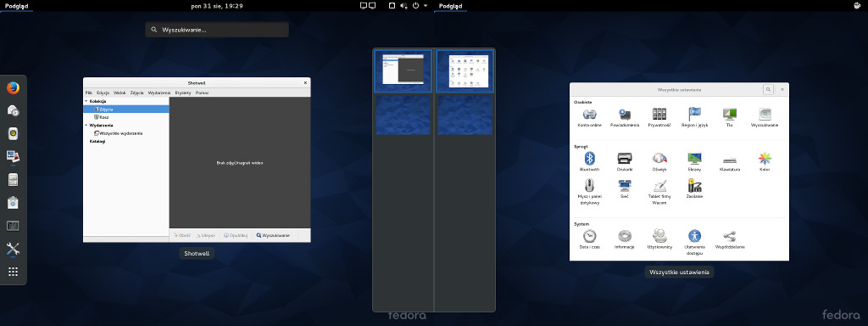Open the Pomoc menu in Shotwell
The image size is (868, 326).
[202, 93]
